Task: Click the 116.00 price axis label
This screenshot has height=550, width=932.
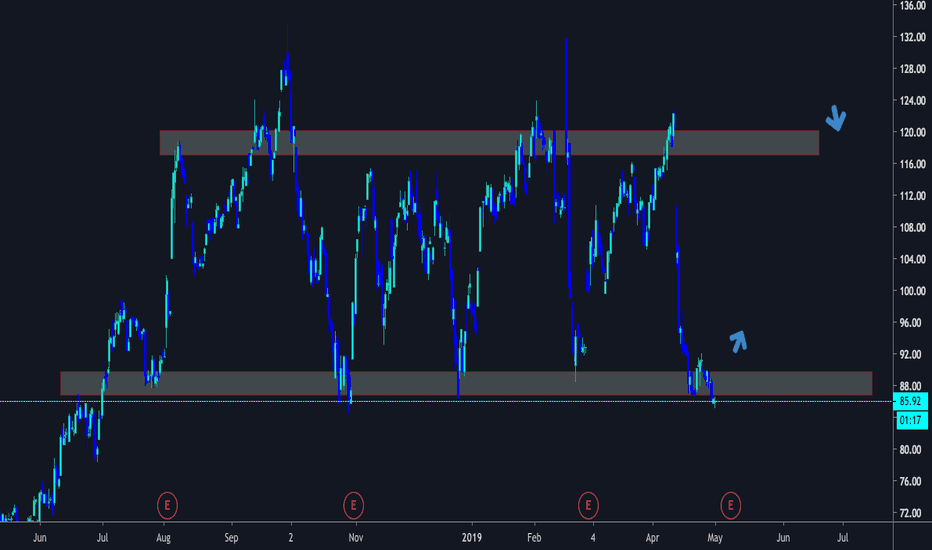Action: [912, 164]
